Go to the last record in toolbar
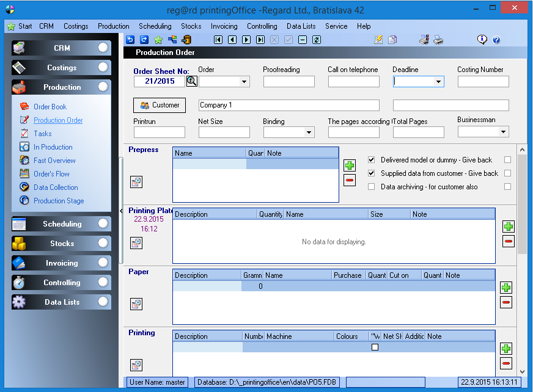Viewport: 533px width, 392px height. coord(260,40)
